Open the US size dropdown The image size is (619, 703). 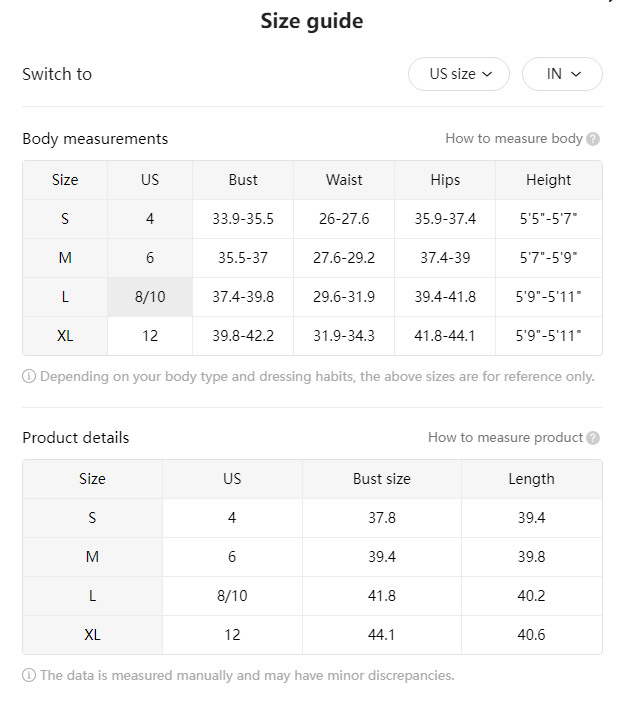click(459, 74)
